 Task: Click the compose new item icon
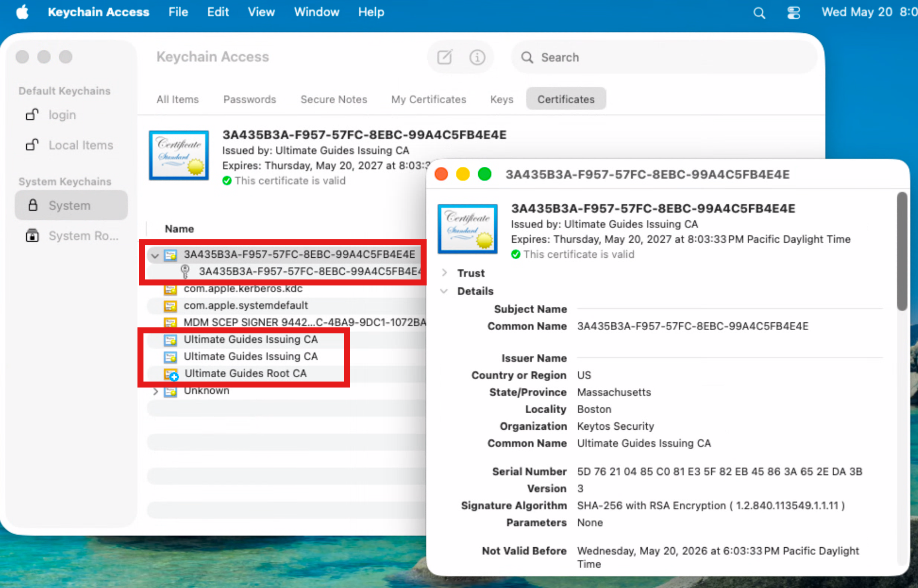[444, 57]
